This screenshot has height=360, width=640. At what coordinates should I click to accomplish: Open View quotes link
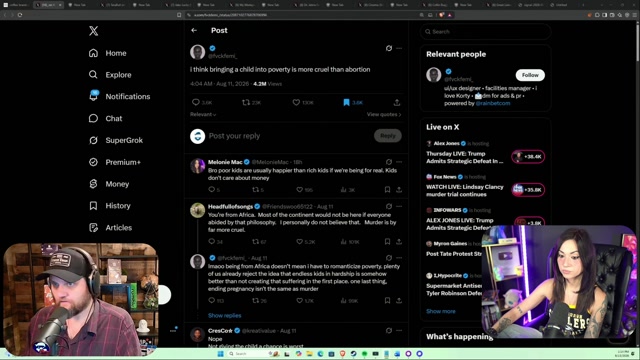coord(384,114)
